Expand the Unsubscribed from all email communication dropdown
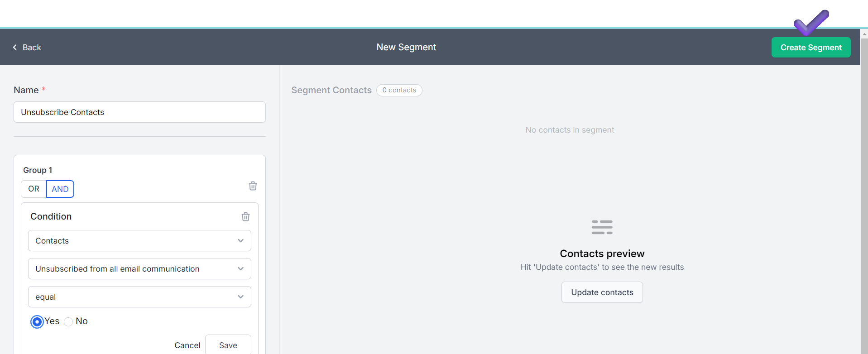This screenshot has height=354, width=868. [x=139, y=269]
